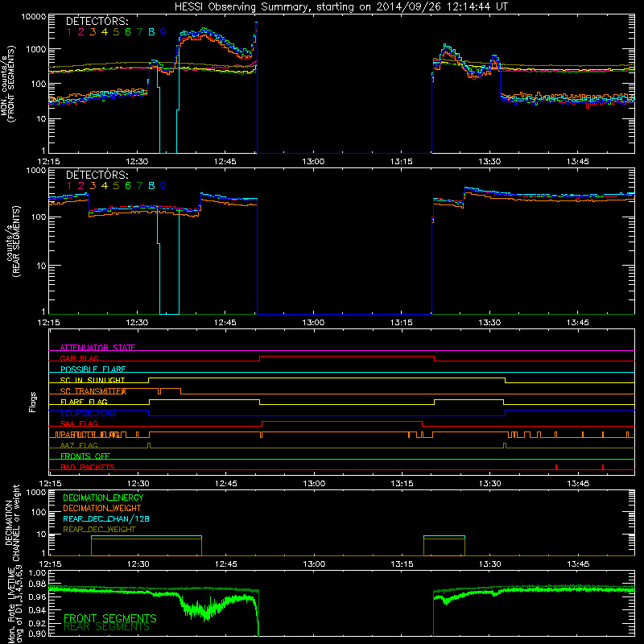Select dark green detector 7 in rear segments legend
The width and height of the screenshot is (644, 644).
tap(139, 186)
